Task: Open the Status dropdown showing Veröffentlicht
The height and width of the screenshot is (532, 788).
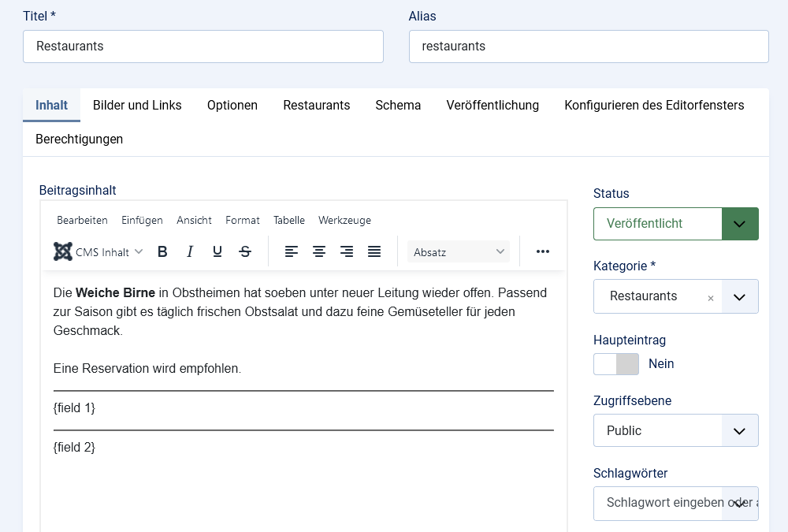Action: (675, 224)
